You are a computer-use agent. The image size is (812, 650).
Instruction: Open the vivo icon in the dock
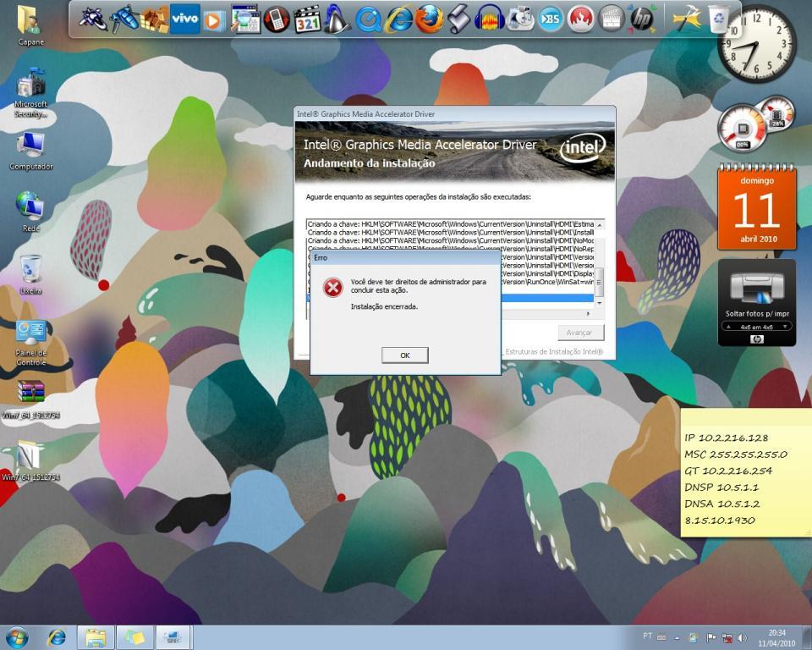(184, 19)
